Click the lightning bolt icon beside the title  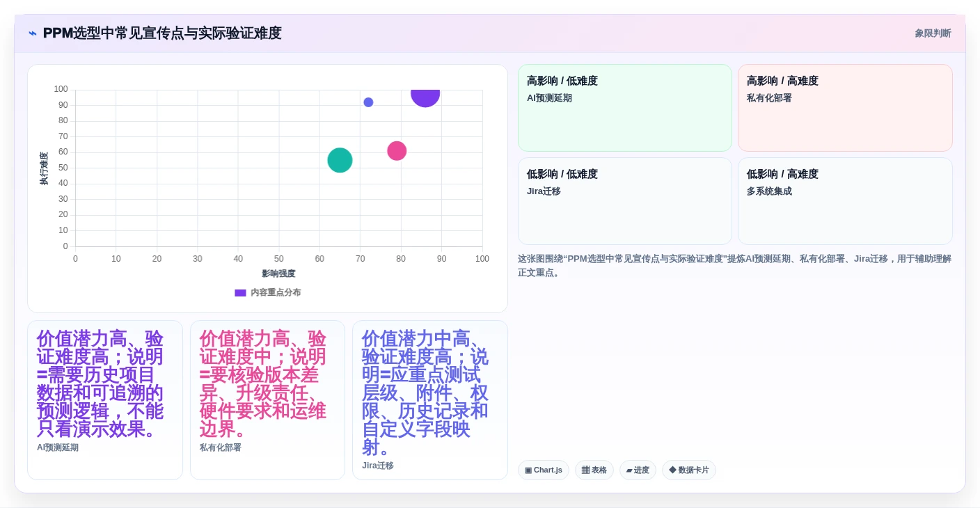click(x=33, y=33)
